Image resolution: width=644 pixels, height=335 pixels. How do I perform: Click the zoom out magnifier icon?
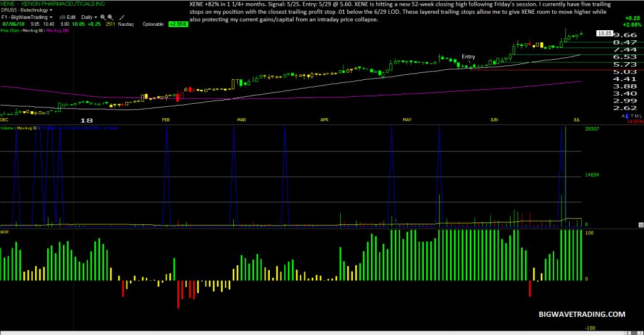click(x=111, y=17)
